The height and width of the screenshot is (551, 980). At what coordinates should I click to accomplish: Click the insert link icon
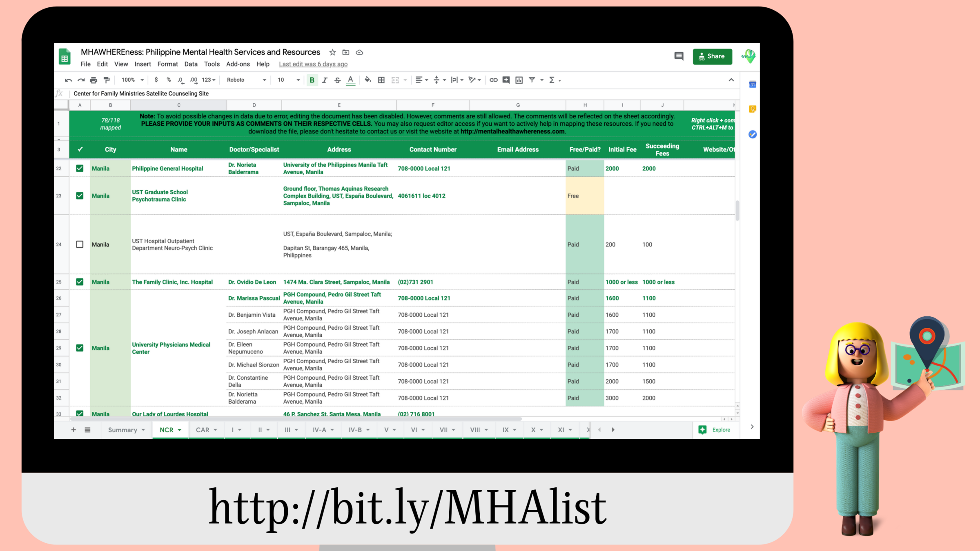click(x=493, y=80)
